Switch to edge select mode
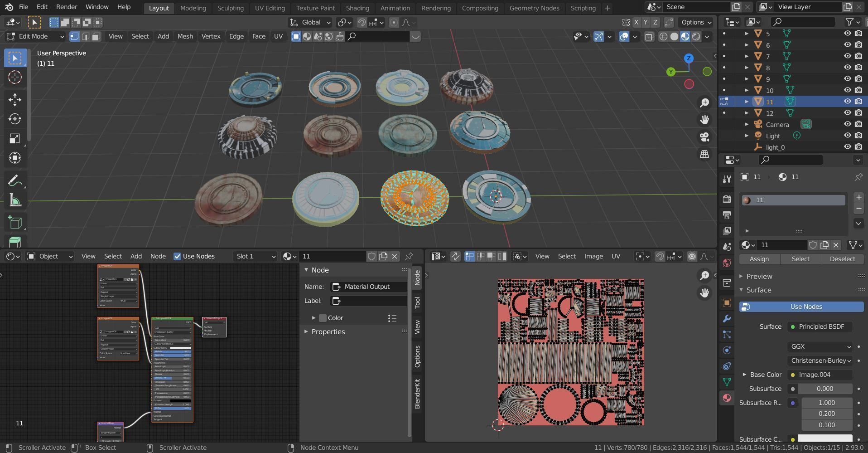868x453 pixels. point(85,36)
